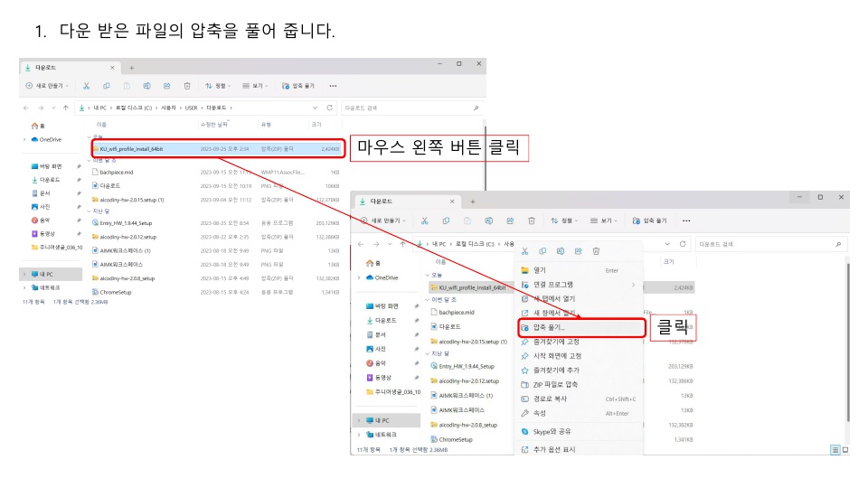Open the 새로 만들기 dropdown in the upper-left Explorer

(47, 86)
